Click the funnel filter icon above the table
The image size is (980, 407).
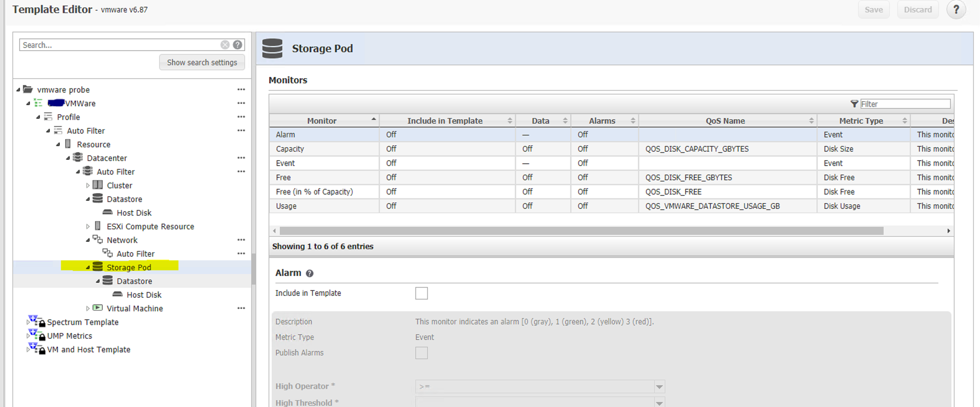tap(854, 104)
